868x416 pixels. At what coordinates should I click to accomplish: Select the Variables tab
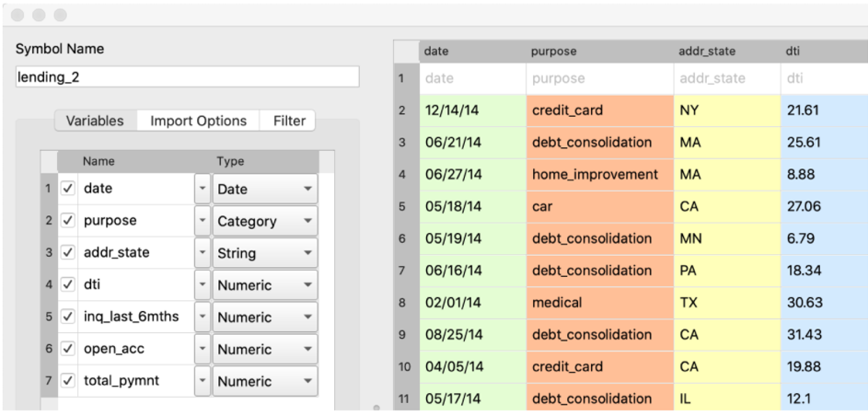coord(95,121)
